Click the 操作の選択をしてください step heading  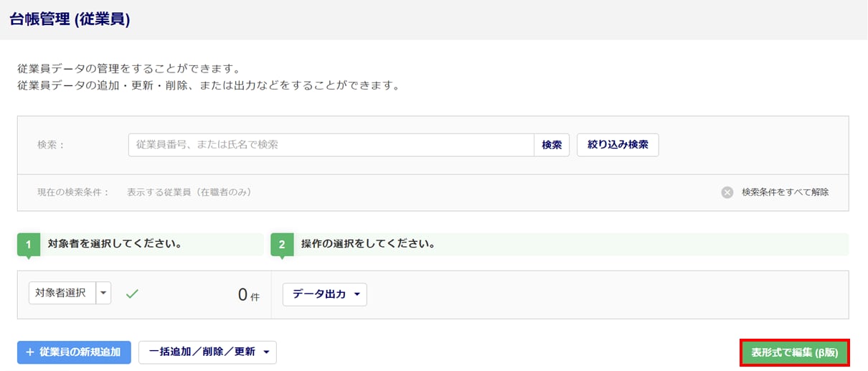point(368,244)
